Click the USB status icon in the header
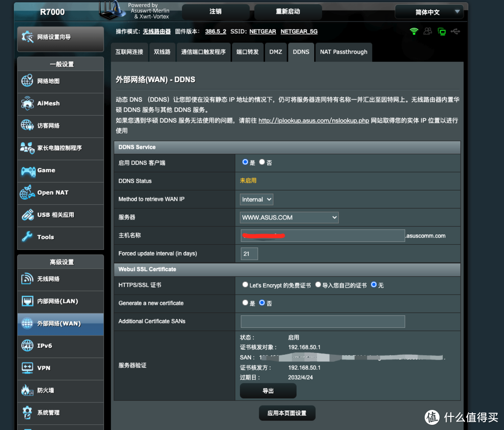This screenshot has width=504, height=430. [455, 30]
